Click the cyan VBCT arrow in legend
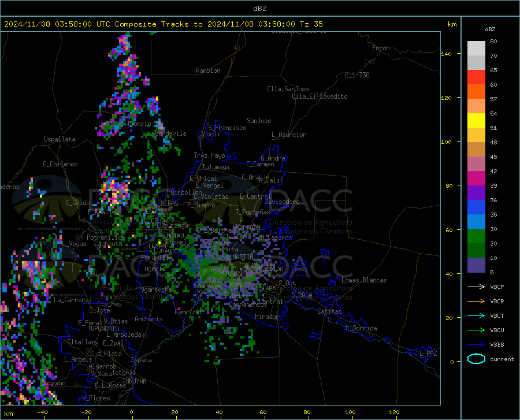Image resolution: width=520 pixels, height=420 pixels. click(476, 315)
